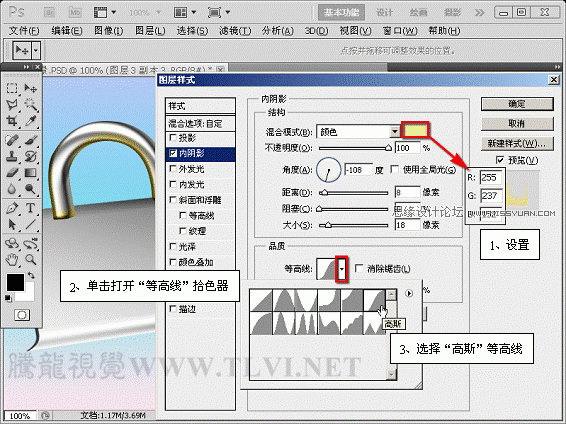
Task: Select the Clone Stamp tool
Action: coord(12,156)
